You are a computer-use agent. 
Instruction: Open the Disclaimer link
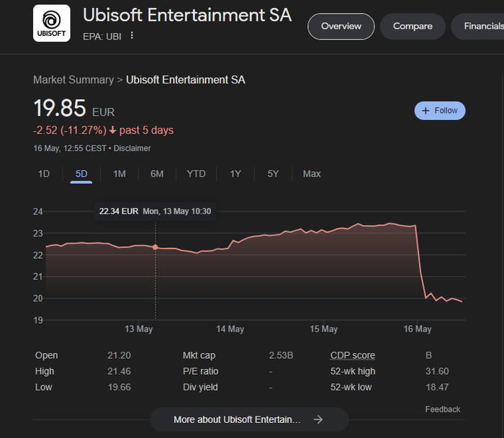pyautogui.click(x=132, y=148)
